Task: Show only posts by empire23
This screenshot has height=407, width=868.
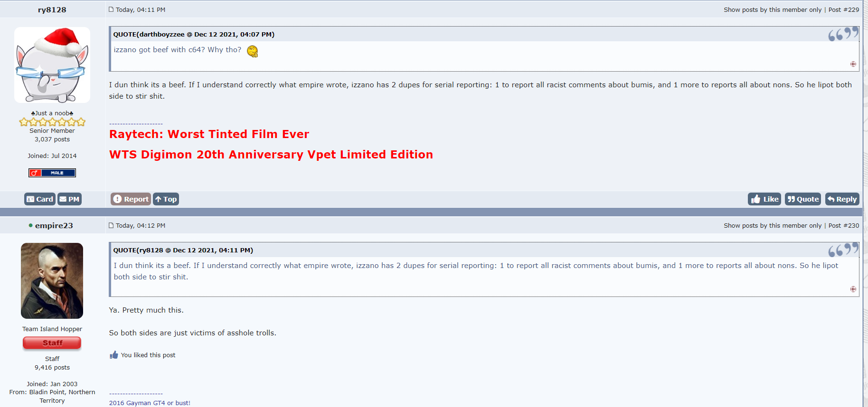Action: 772,225
